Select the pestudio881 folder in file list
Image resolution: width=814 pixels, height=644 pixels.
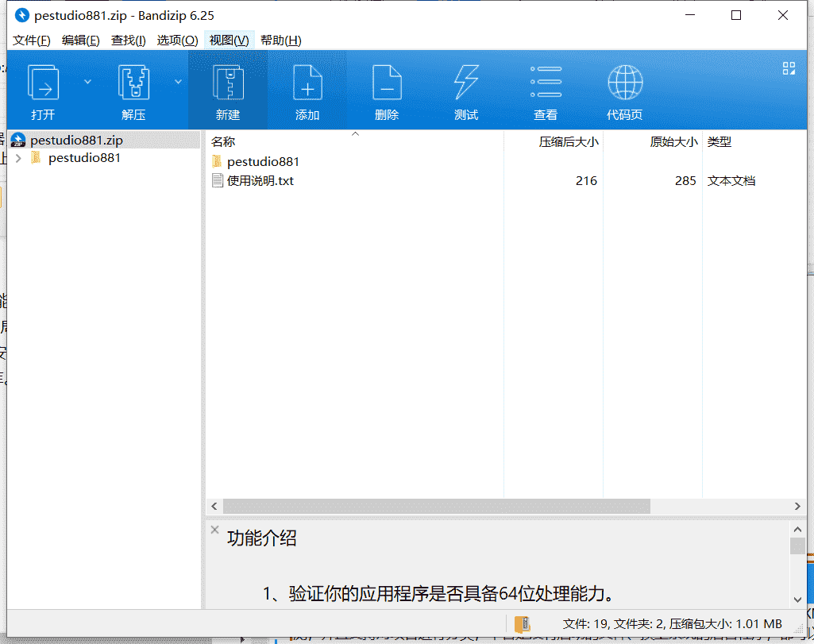(263, 161)
